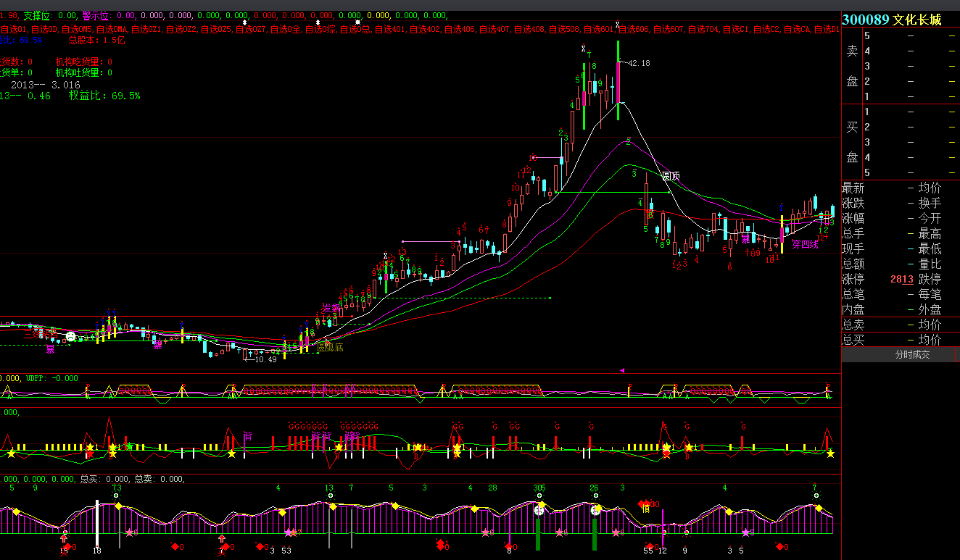Select the 自选0D indicator tab
Viewport: 960px width, 560px height.
pos(44,30)
